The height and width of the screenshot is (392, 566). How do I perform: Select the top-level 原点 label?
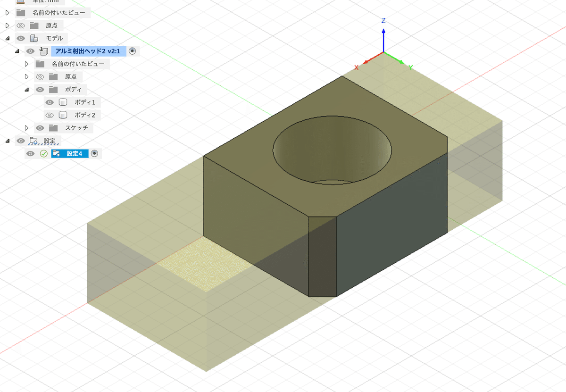(x=52, y=25)
